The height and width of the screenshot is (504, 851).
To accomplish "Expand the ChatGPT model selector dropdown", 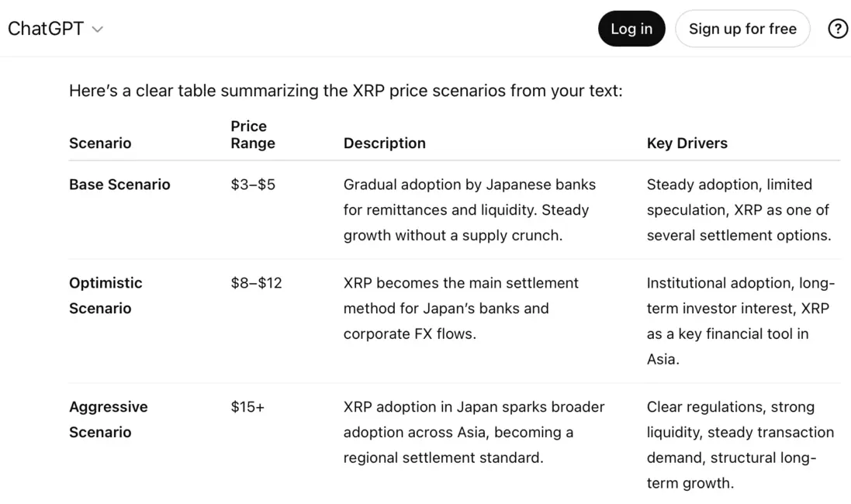I will (98, 29).
